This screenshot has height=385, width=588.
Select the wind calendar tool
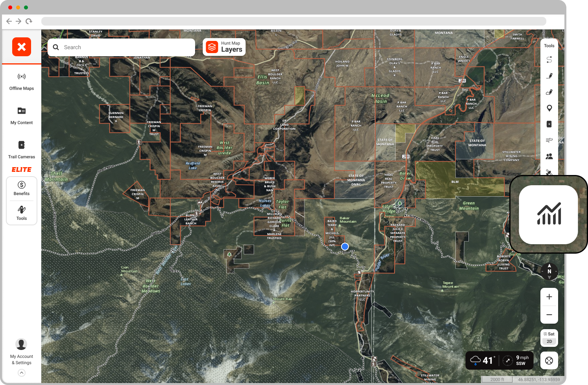[x=549, y=140]
